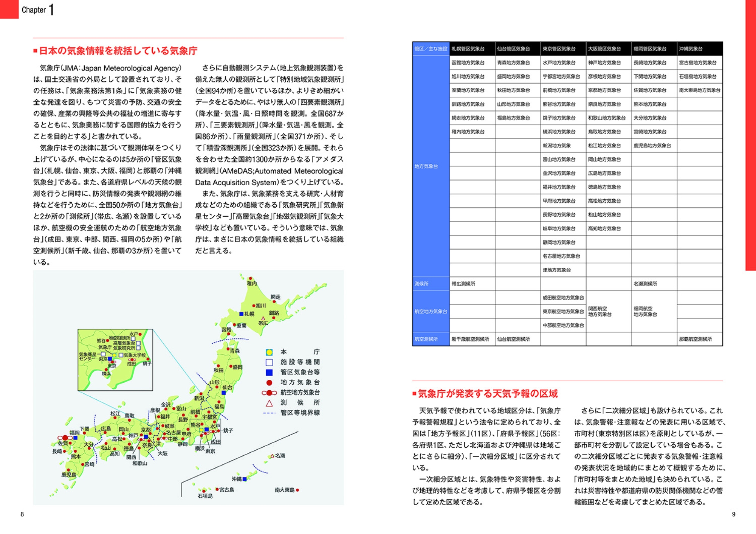Click the triangle marker above 帯広 on the map
Screen dimensions: 756x534
263,318
